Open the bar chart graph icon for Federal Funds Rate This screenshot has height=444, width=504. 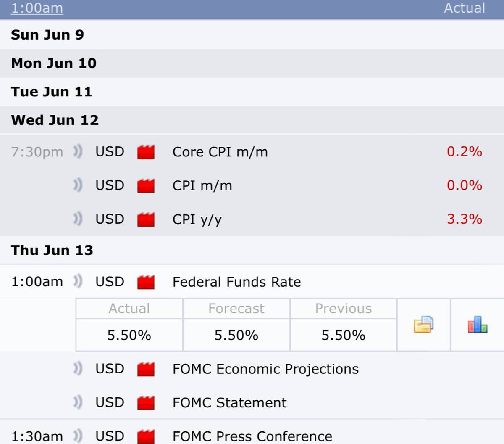point(478,325)
